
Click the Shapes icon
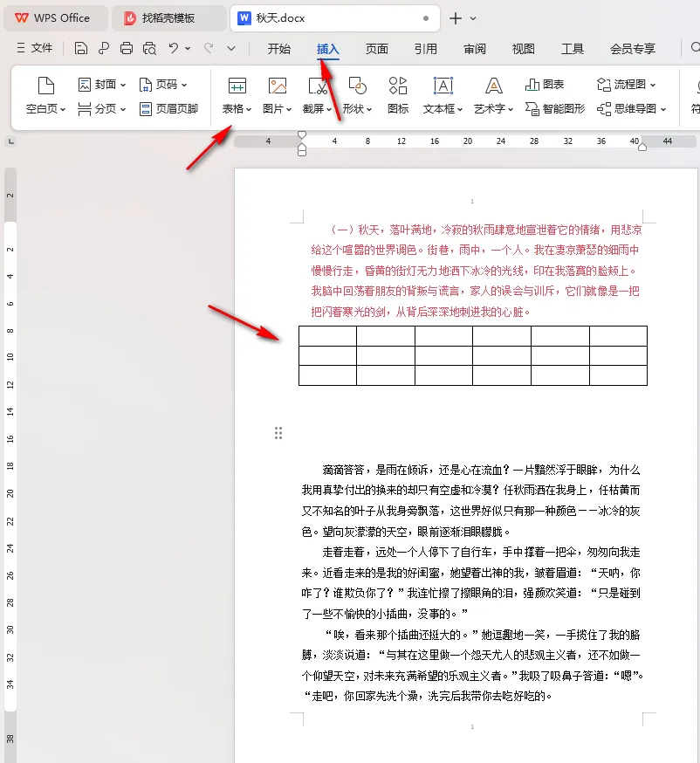[x=358, y=86]
